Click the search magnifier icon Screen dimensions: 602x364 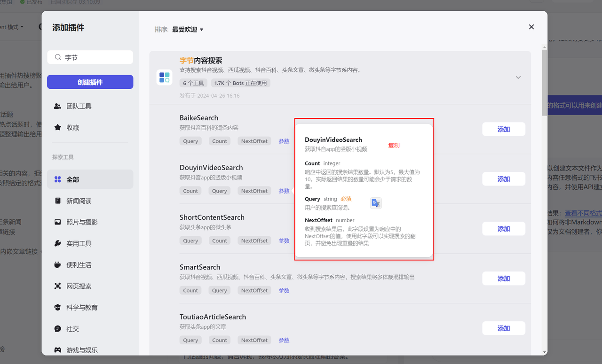[x=58, y=57]
